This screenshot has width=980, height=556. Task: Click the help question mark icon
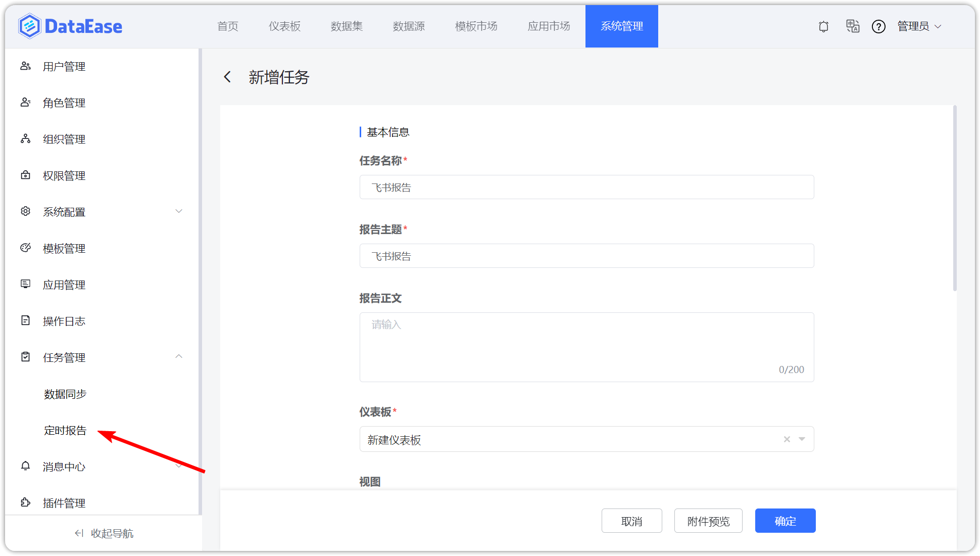pos(879,26)
